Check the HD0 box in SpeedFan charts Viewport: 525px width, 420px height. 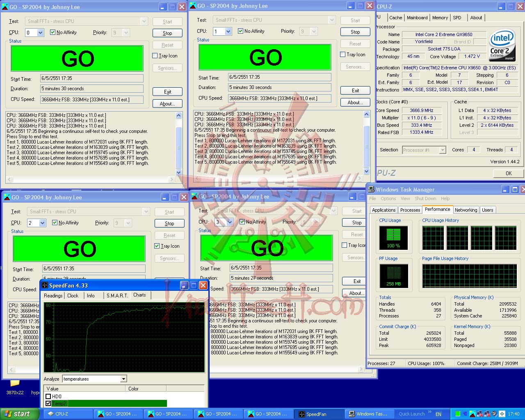coord(48,396)
